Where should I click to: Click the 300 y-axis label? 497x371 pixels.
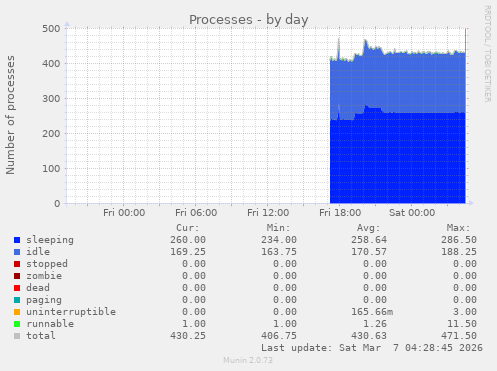51,99
